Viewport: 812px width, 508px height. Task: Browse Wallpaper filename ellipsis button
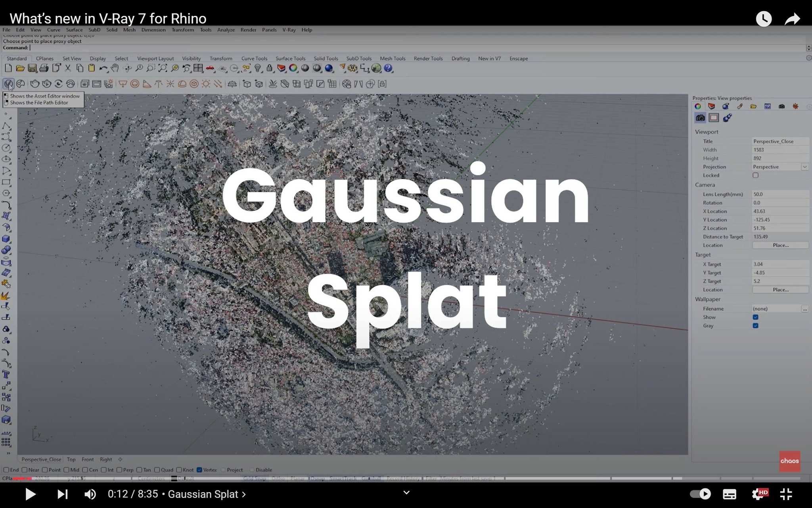(x=804, y=309)
